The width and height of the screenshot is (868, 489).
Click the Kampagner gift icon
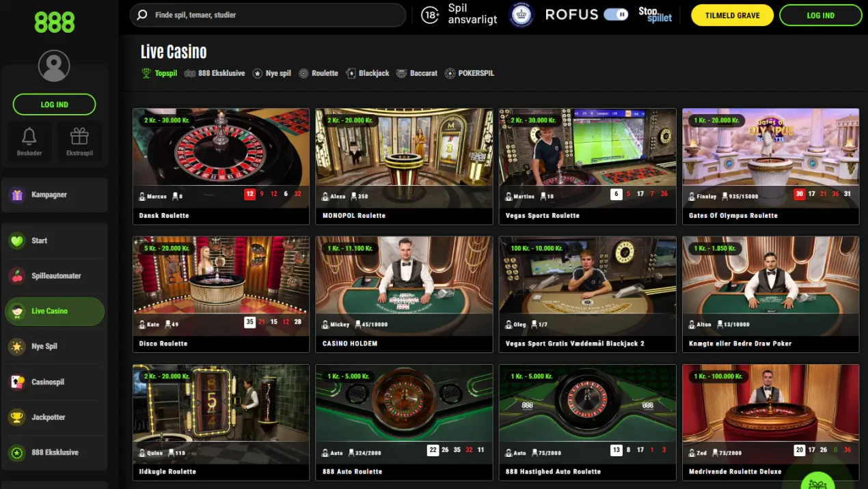[17, 195]
